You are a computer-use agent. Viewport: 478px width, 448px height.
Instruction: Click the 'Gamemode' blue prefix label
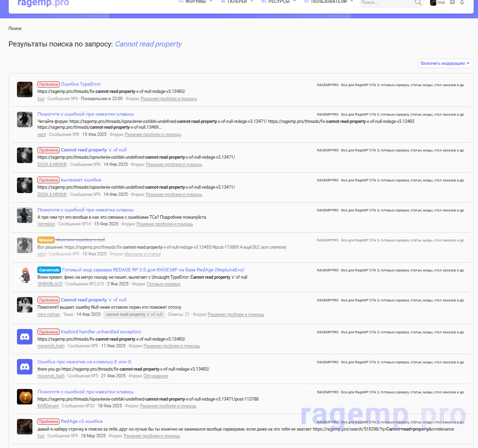tap(49, 270)
